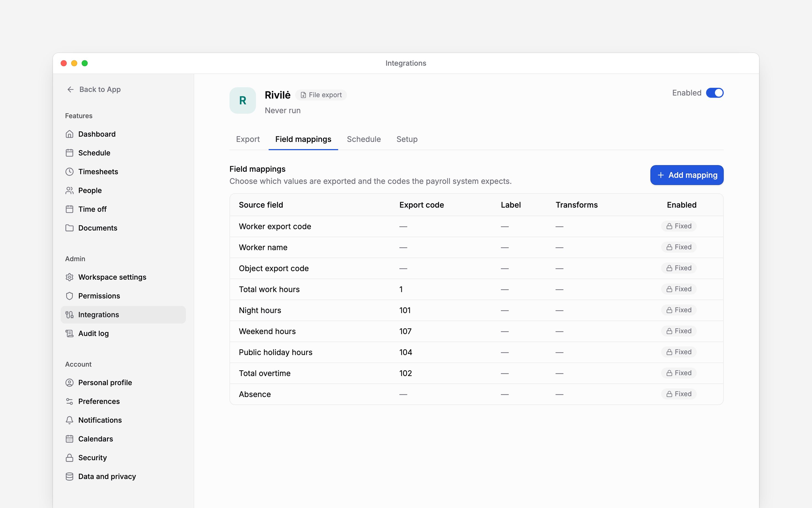This screenshot has height=508, width=812.
Task: Click the Time off calendar icon
Action: (x=70, y=209)
